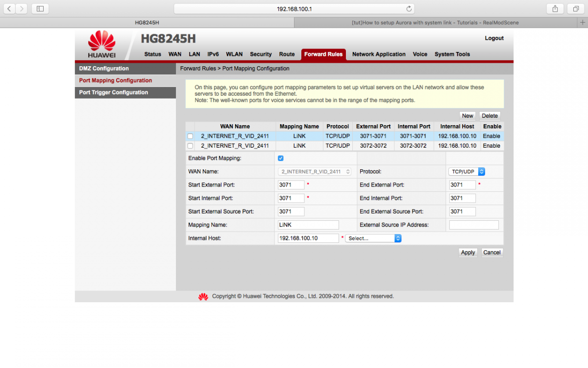Open the Internal Host Select dropdown
The image size is (588, 368).
373,238
